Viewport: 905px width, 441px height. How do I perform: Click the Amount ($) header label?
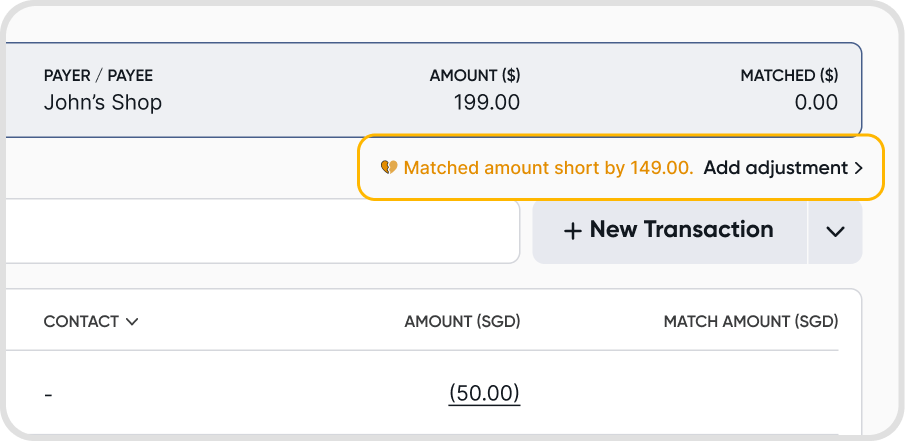(x=474, y=76)
